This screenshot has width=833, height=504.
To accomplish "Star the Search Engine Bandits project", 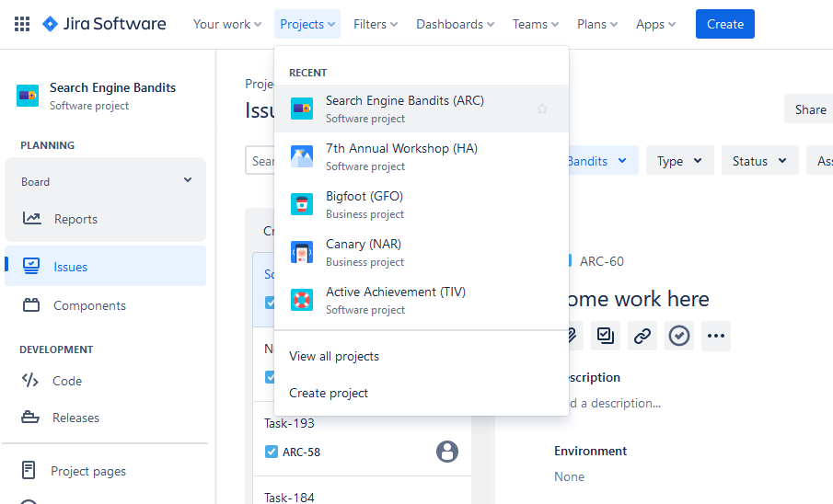I will (x=542, y=109).
